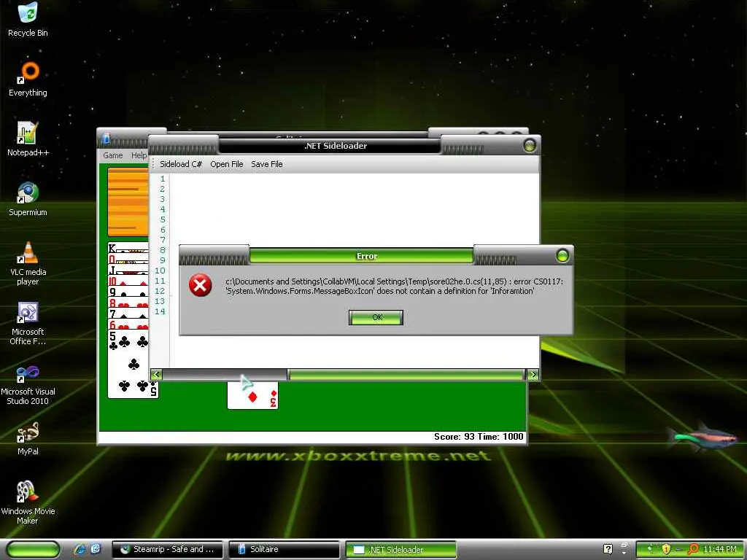The width and height of the screenshot is (747, 560).
Task: Close the Error dialog with green orb
Action: pyautogui.click(x=562, y=256)
